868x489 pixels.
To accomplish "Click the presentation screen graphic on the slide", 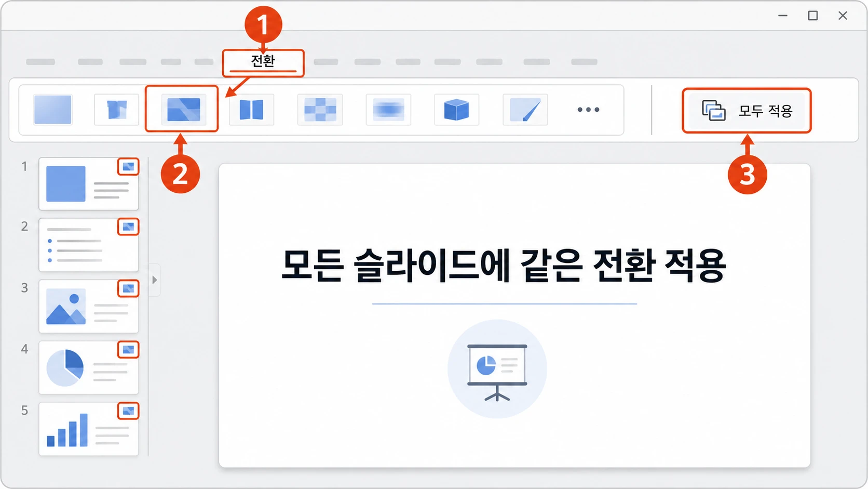I will tap(497, 369).
